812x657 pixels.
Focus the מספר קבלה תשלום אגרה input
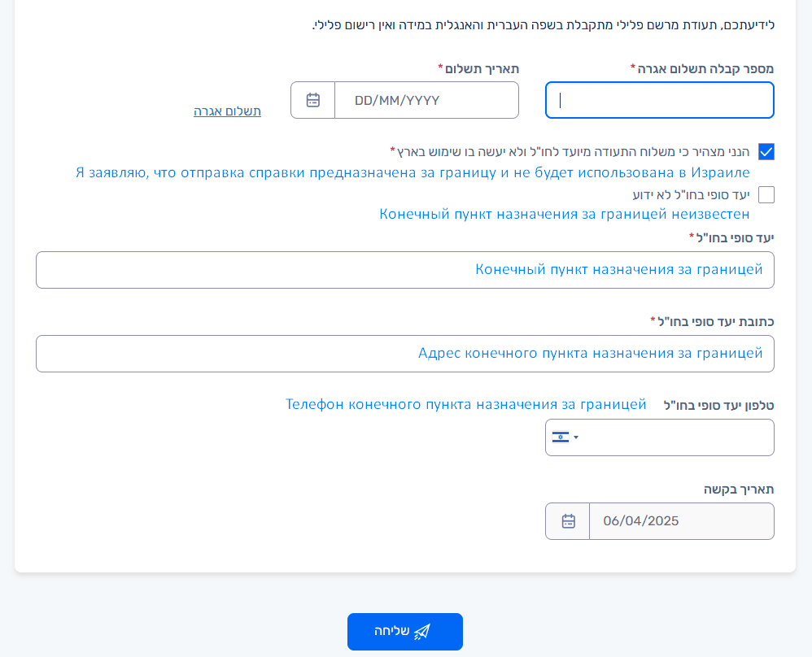[659, 100]
